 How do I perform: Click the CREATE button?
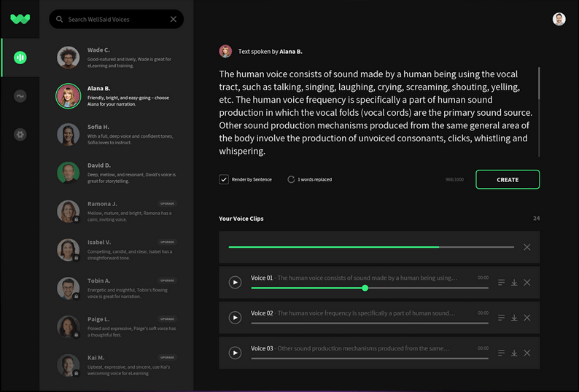(508, 179)
